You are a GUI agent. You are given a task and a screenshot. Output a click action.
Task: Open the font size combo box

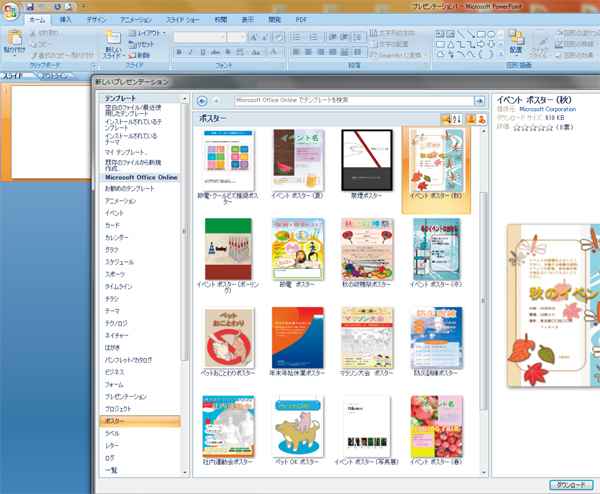click(236, 37)
